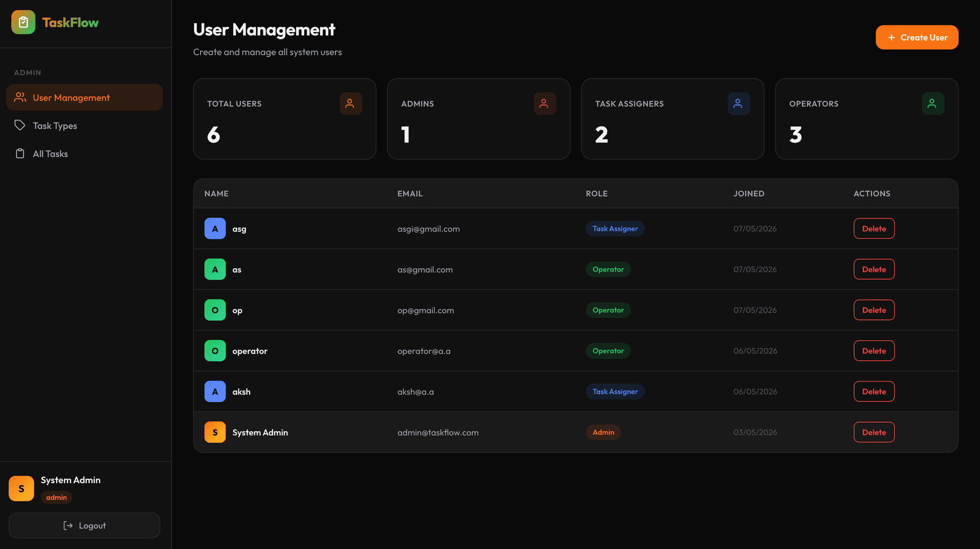Click the Operator badge in the as row
This screenshot has height=549, width=980.
608,269
